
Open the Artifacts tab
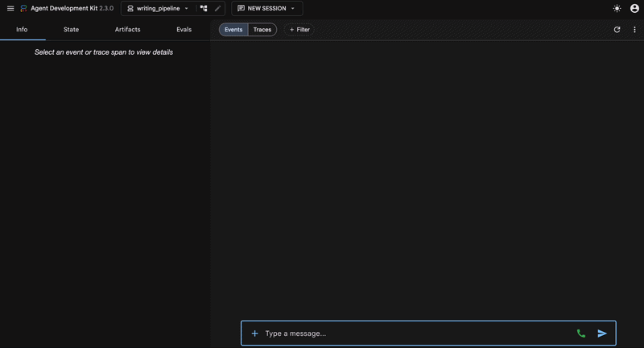127,30
